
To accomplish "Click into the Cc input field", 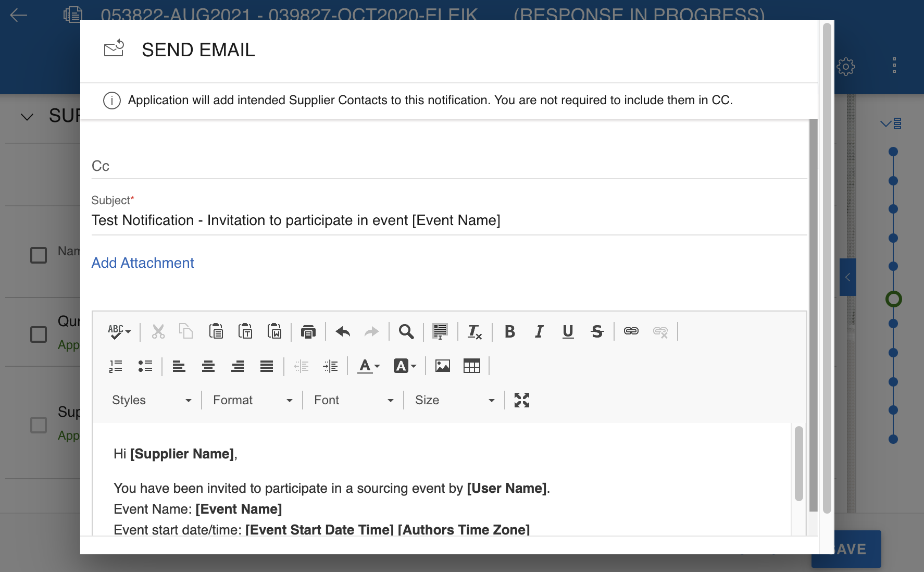I will [448, 166].
